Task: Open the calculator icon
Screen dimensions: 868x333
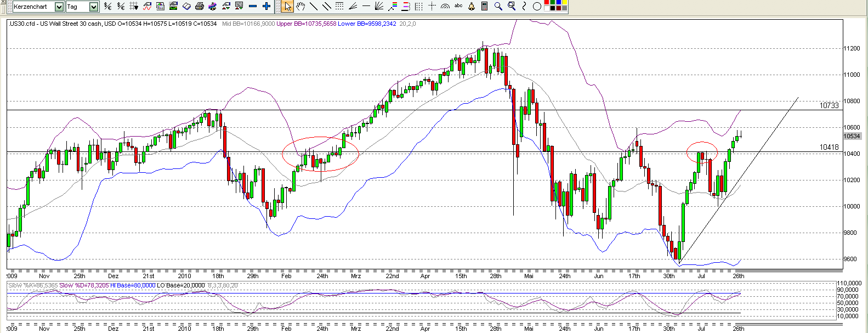Action: tap(485, 6)
